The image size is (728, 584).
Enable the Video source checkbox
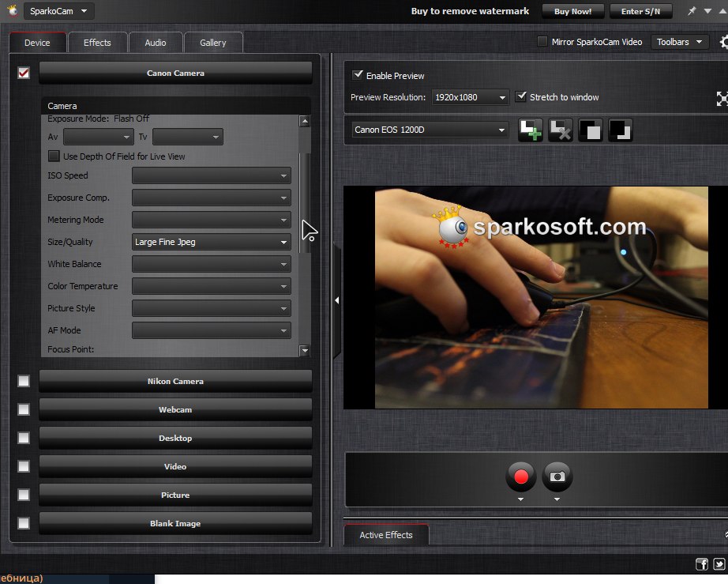pos(24,466)
